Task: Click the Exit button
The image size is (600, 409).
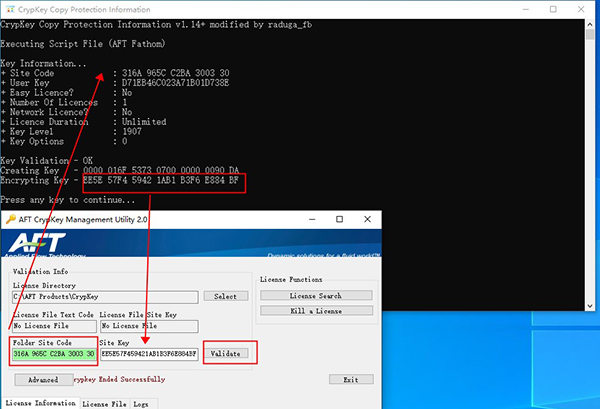Action: (351, 380)
